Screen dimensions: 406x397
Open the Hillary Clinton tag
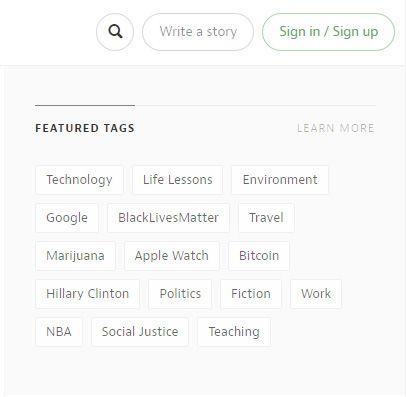coord(87,294)
